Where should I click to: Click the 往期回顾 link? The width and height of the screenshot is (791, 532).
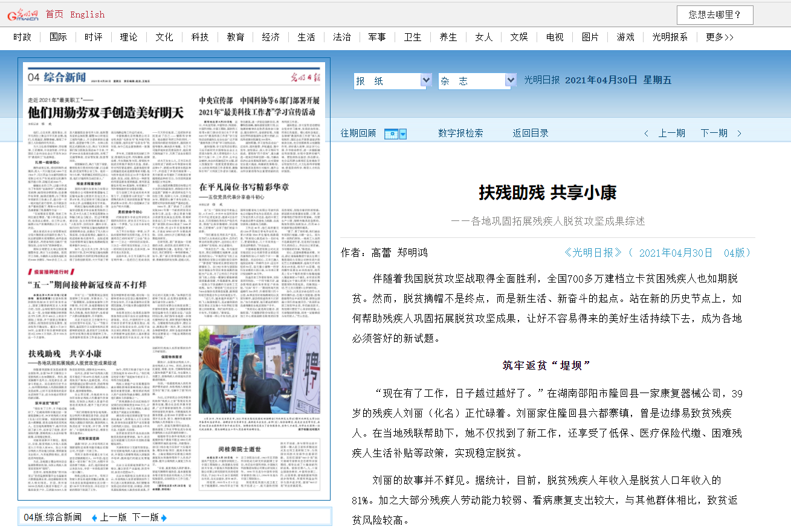[358, 133]
